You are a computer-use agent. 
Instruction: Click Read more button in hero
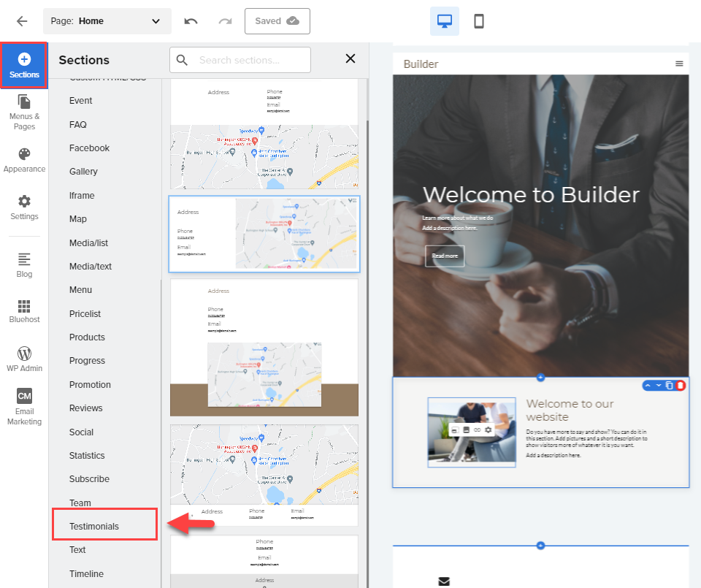pyautogui.click(x=445, y=256)
